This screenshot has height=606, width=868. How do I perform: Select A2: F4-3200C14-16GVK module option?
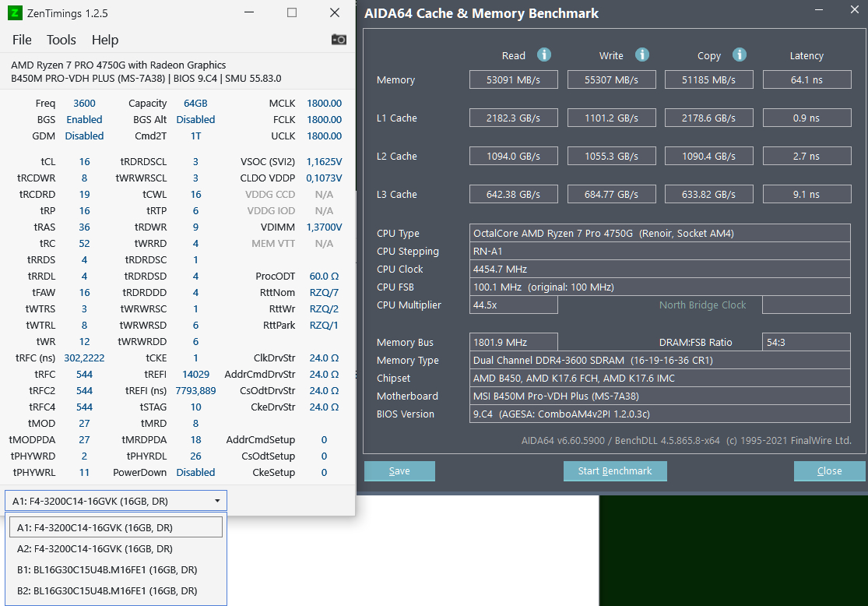(x=116, y=548)
